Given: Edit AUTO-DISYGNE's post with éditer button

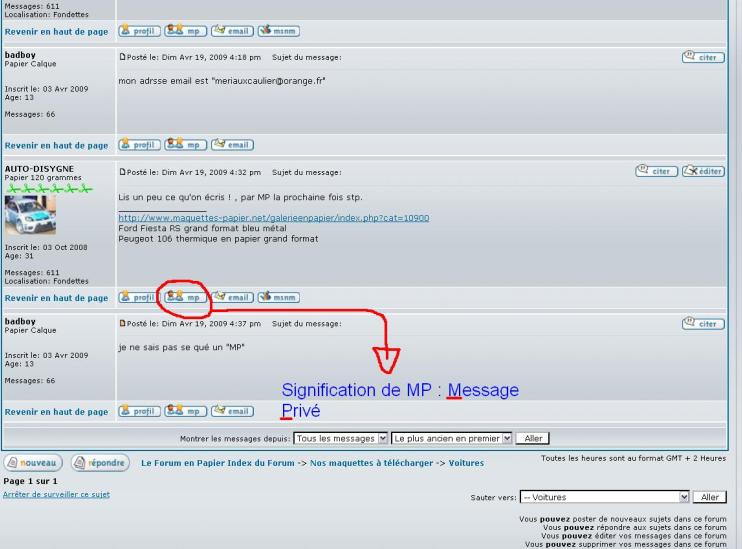Looking at the screenshot, I should [703, 171].
